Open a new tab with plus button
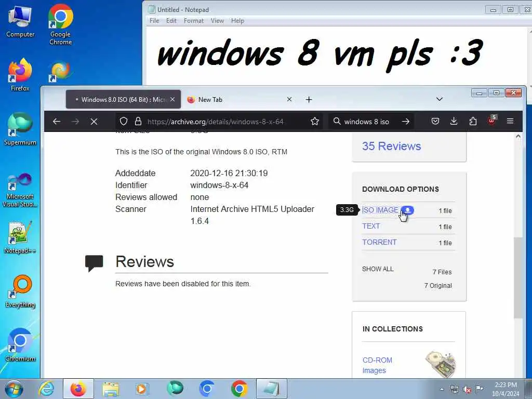 (309, 99)
